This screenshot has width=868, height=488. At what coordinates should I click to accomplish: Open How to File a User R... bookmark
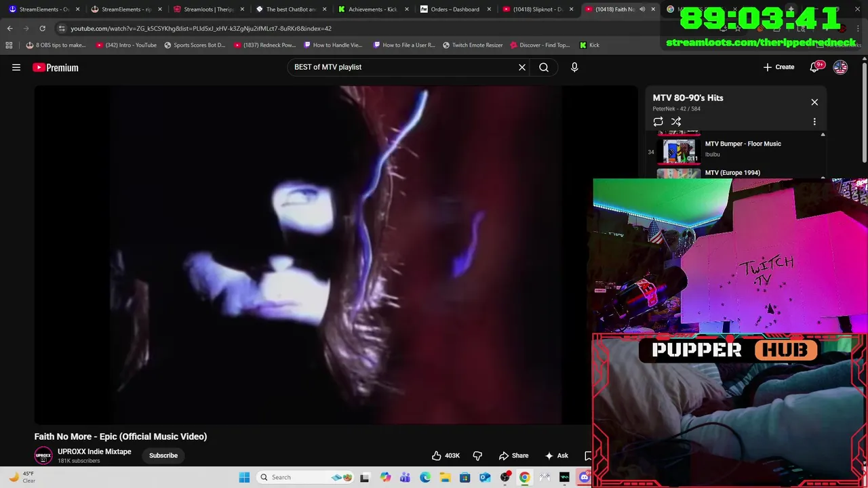pos(404,45)
